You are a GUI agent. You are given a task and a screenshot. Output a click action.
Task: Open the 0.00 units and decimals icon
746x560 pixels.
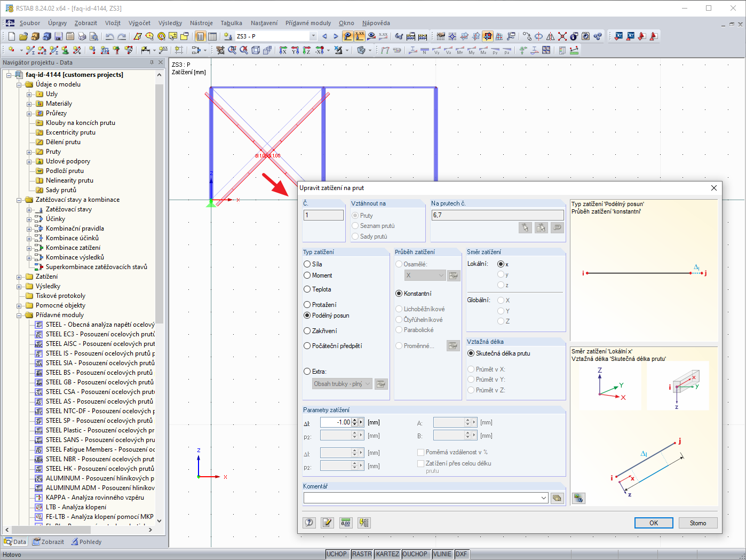pos(345,523)
